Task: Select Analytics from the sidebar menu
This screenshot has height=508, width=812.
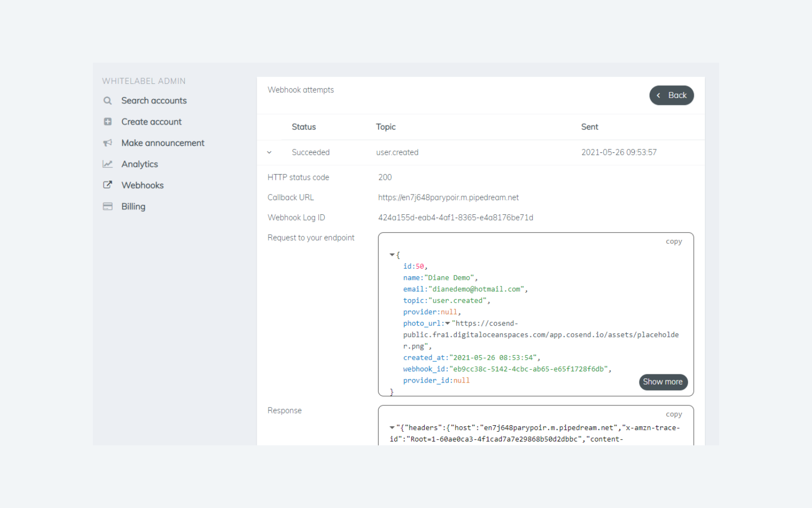Action: (x=139, y=164)
